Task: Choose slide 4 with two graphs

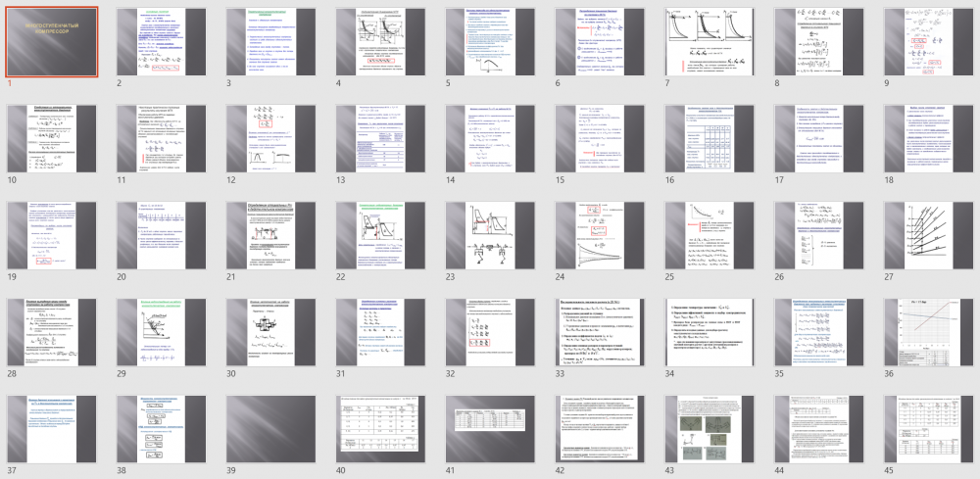Action: coord(380,42)
